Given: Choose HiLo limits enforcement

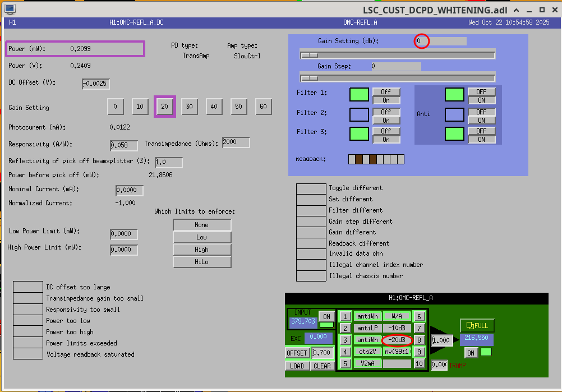Looking at the screenshot, I should (x=202, y=262).
